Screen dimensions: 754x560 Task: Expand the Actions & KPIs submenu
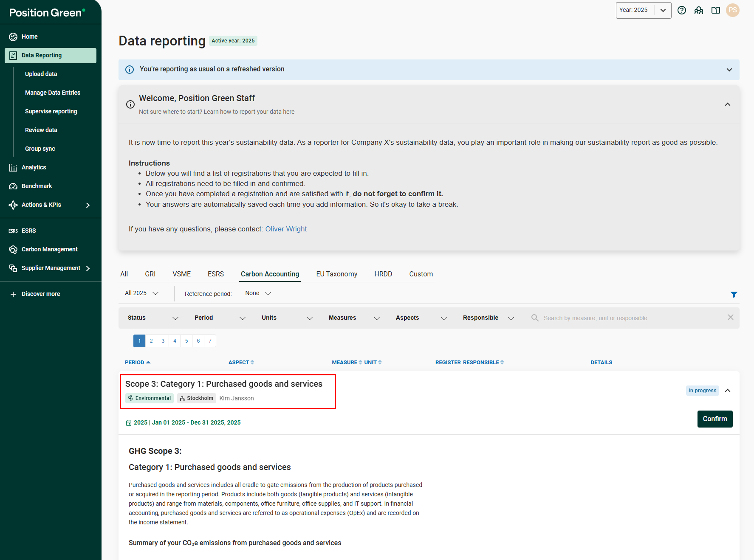88,205
